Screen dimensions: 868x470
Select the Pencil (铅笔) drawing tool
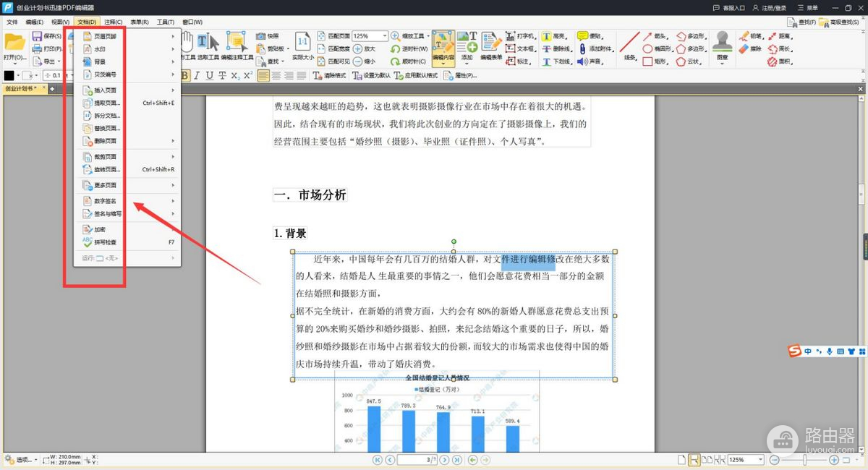[749, 36]
